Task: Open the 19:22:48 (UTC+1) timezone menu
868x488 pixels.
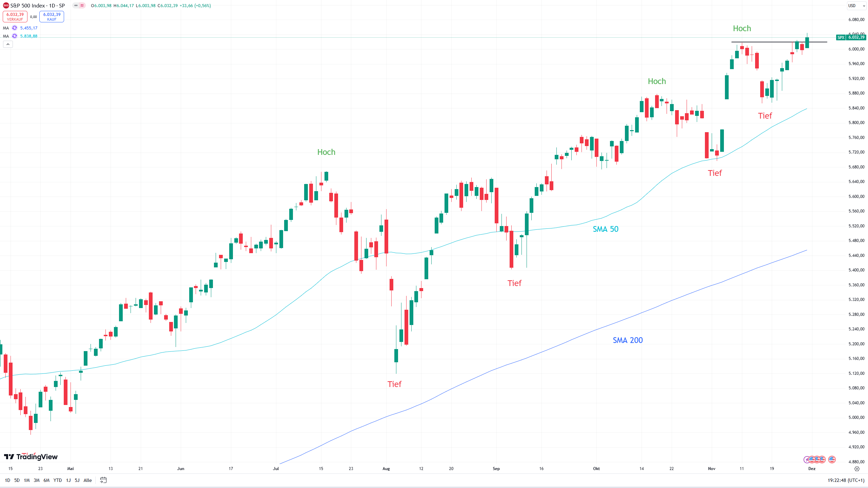Action: click(846, 480)
